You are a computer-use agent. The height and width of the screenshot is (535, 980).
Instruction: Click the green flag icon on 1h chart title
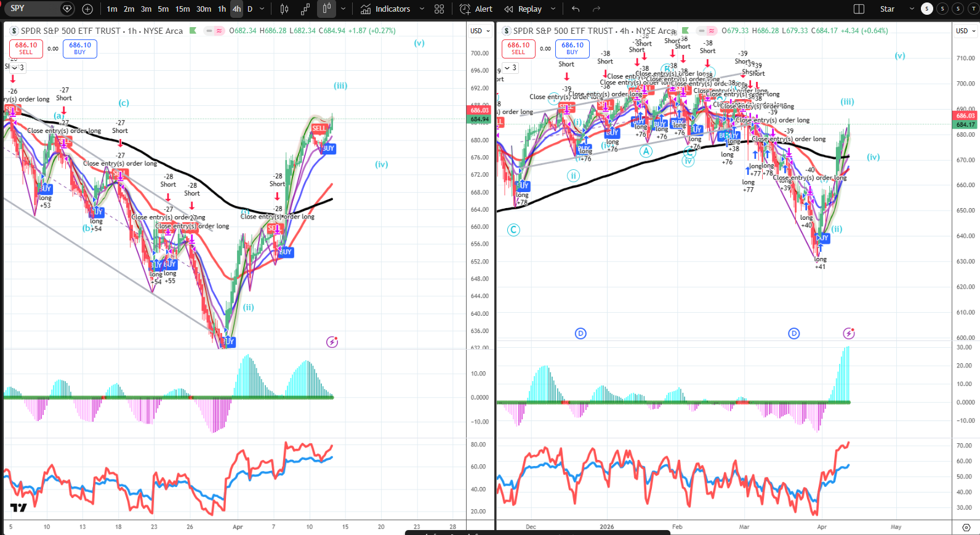click(x=193, y=31)
